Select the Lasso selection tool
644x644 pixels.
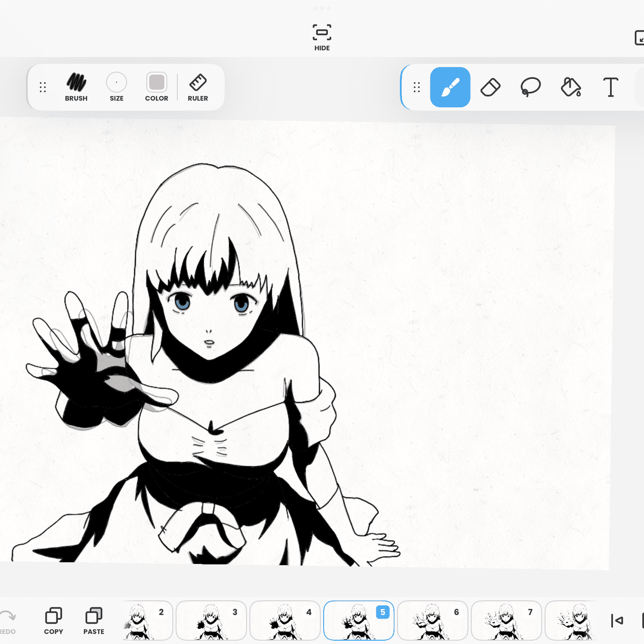click(x=531, y=87)
